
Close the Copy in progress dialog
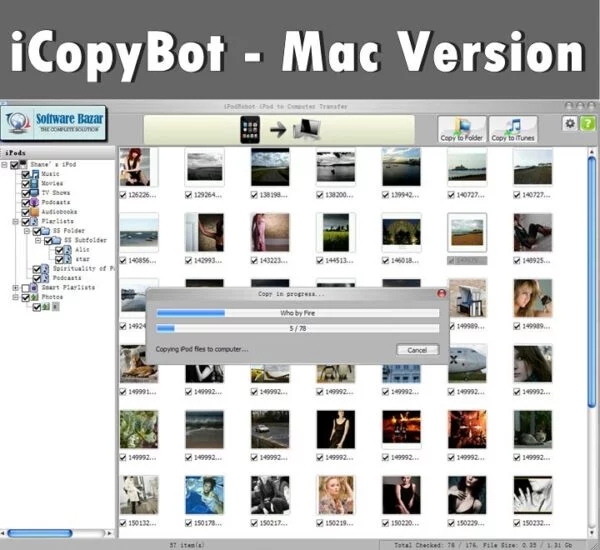pos(442,294)
